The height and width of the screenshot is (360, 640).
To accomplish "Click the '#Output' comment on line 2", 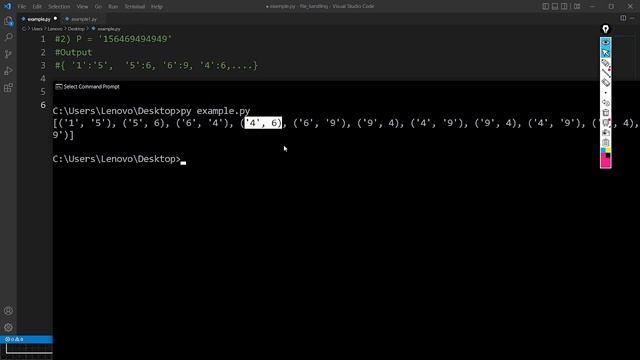I will (x=73, y=52).
